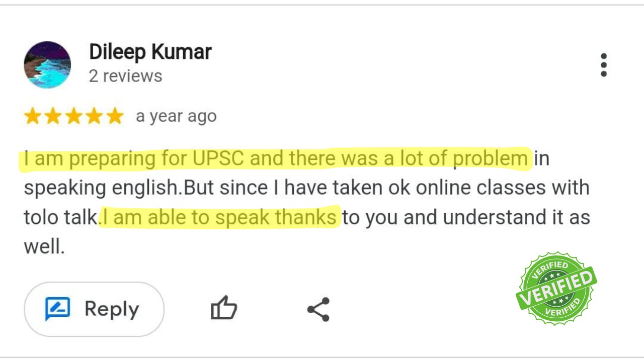The height and width of the screenshot is (362, 644).
Task: Open the "2 reviews" link
Action: pos(125,76)
